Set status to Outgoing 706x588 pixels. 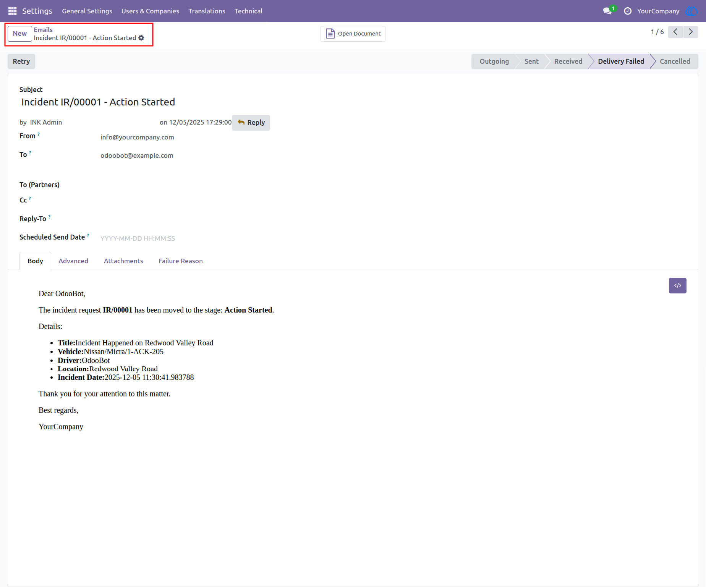click(494, 62)
